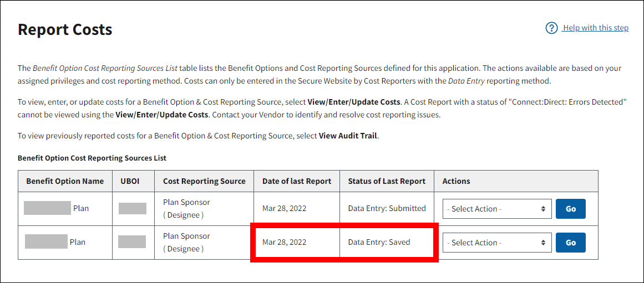Select the Cost Reporting Source column header

coord(204,181)
